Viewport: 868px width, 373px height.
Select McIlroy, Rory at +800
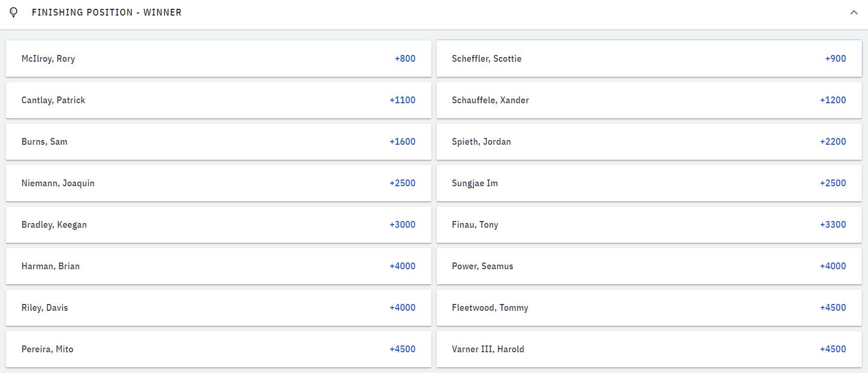(x=218, y=59)
